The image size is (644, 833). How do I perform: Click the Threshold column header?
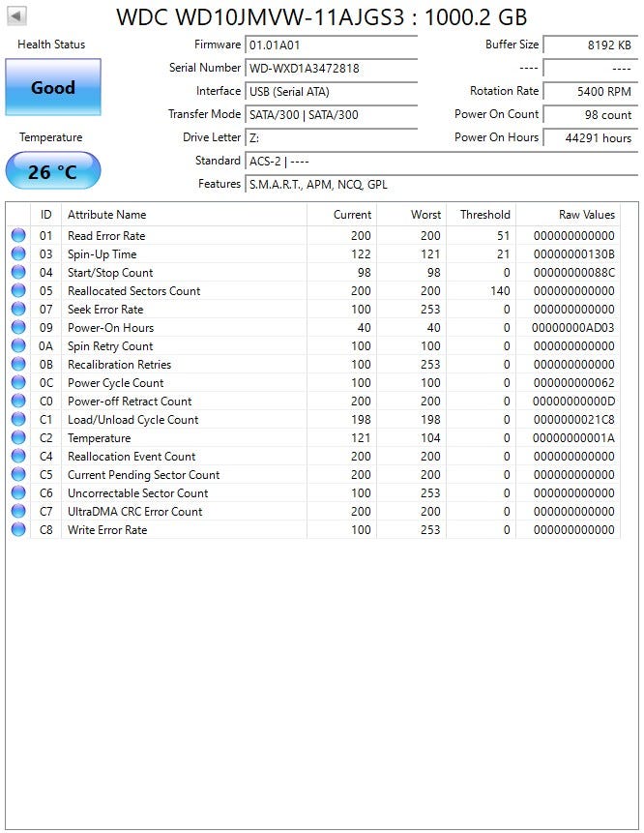tap(484, 215)
